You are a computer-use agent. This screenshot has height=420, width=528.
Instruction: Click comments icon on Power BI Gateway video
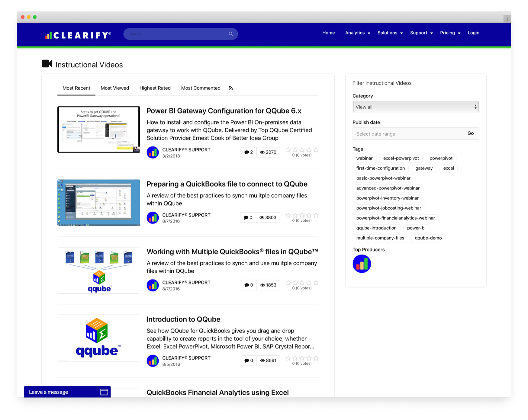pyautogui.click(x=246, y=152)
